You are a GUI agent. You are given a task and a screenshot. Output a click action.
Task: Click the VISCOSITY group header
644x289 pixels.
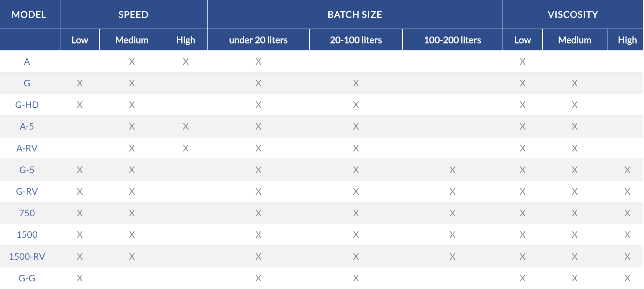pyautogui.click(x=573, y=15)
